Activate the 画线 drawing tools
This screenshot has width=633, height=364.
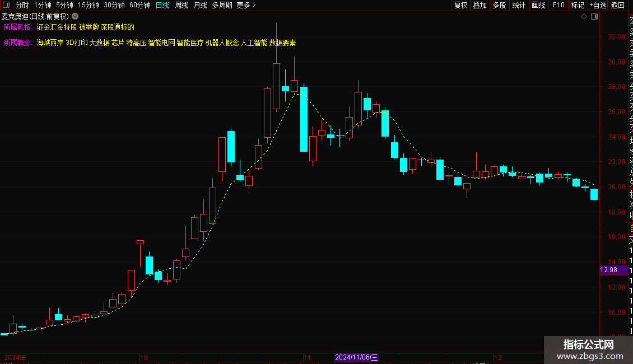[x=538, y=5]
